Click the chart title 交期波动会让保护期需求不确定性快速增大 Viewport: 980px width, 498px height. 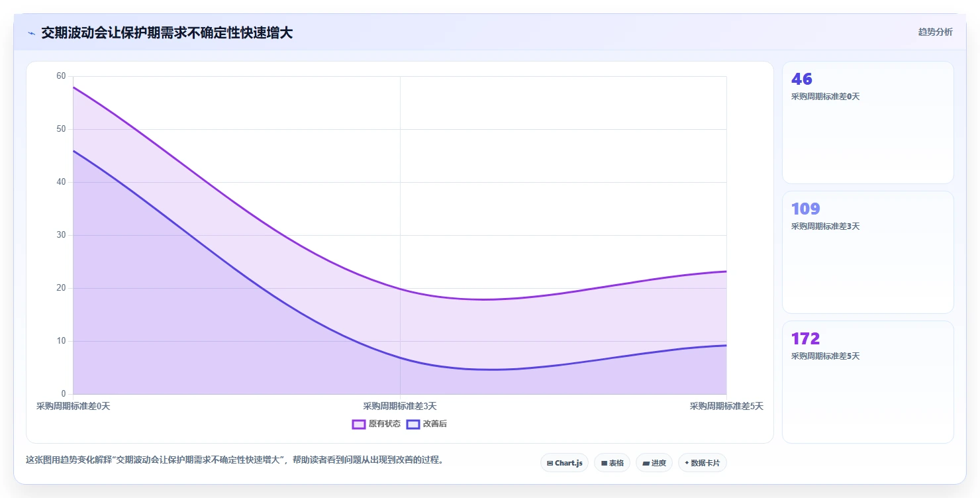point(167,32)
